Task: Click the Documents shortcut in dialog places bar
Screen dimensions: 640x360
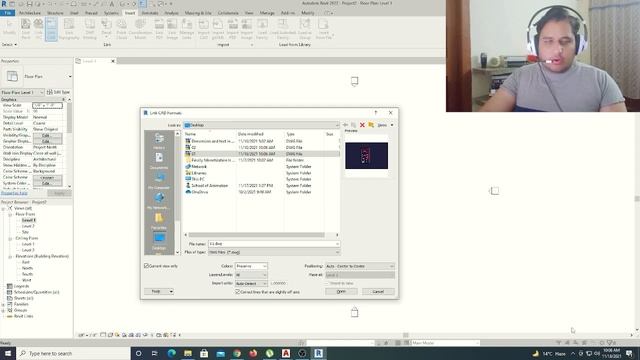Action: point(159,161)
